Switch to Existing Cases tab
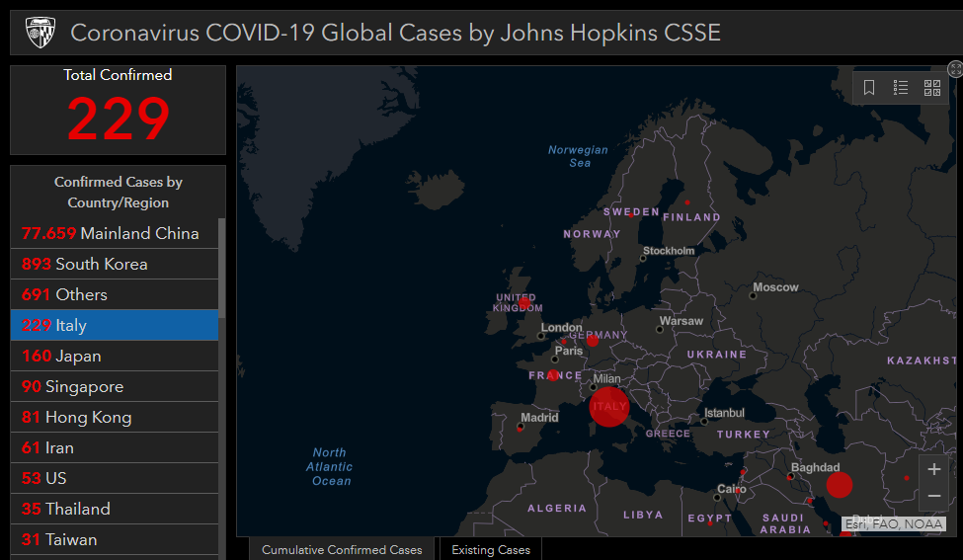The height and width of the screenshot is (560, 963). pos(491,549)
